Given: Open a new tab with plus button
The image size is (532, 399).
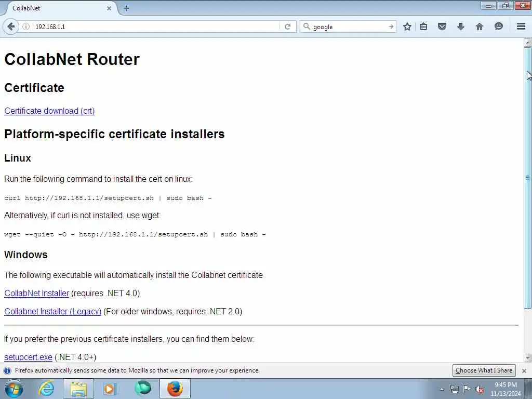Looking at the screenshot, I should click(126, 8).
